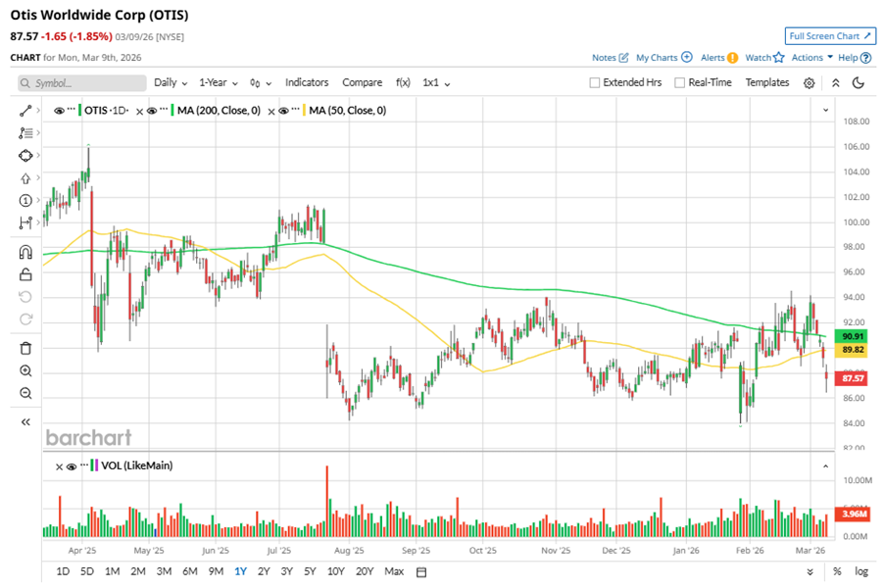Open the 1-Year period dropdown

[x=219, y=83]
